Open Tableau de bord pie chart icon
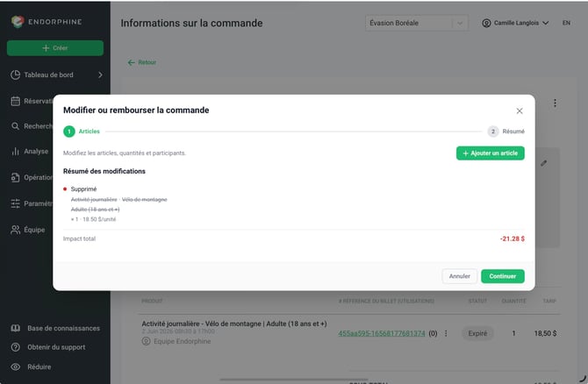The height and width of the screenshot is (384, 588). click(16, 75)
